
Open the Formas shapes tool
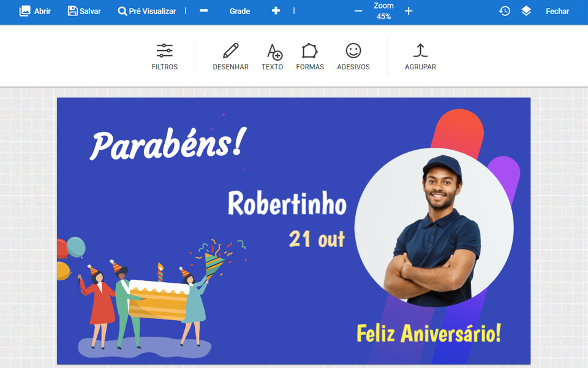pyautogui.click(x=310, y=57)
